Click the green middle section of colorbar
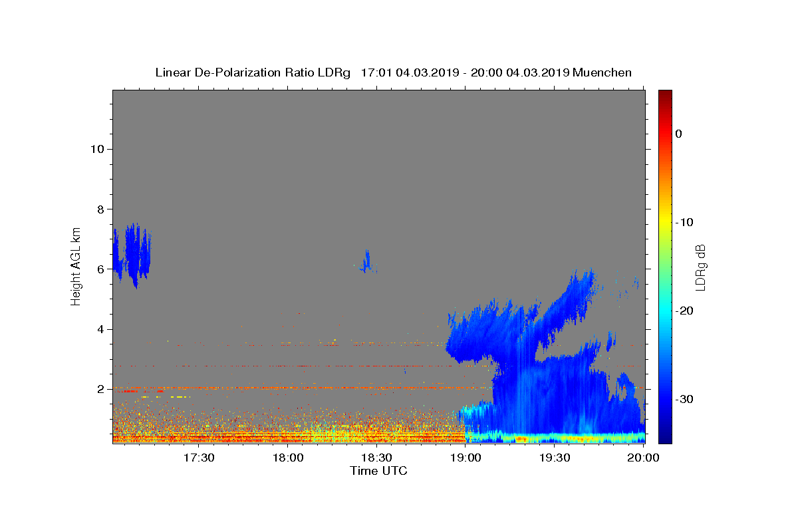 click(665, 266)
